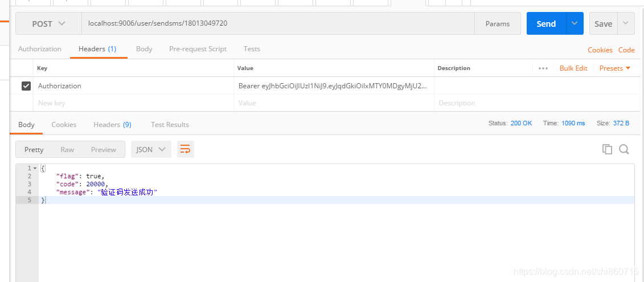The image size is (644, 282).
Task: Open the Params editor
Action: [497, 24]
